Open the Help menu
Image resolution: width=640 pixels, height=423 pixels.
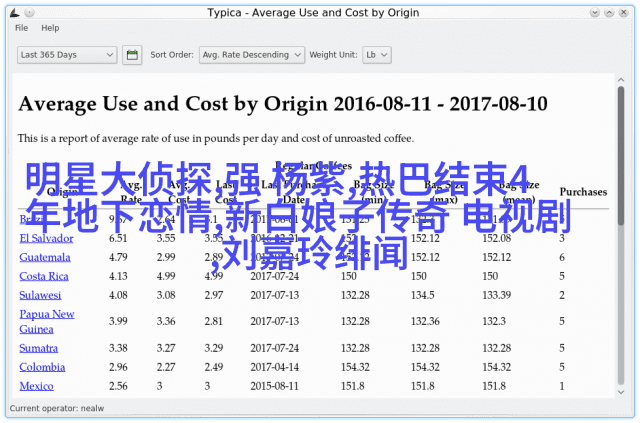pos(50,28)
